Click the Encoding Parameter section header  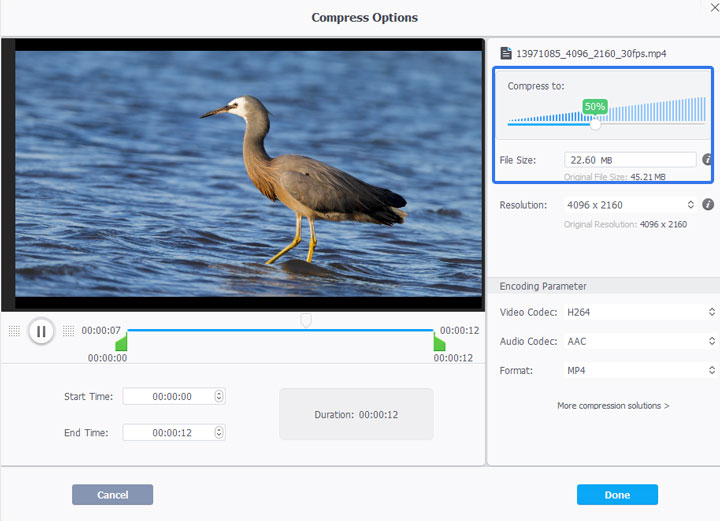coord(603,286)
